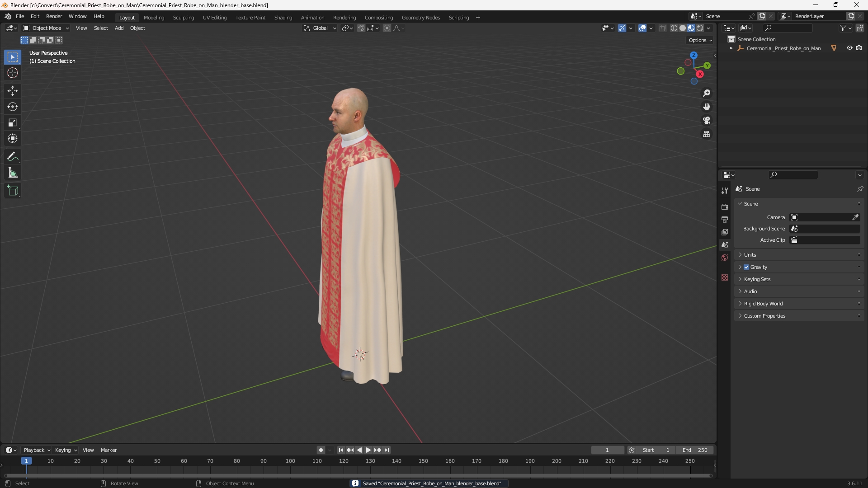Open the World properties tab icon

[x=725, y=258]
